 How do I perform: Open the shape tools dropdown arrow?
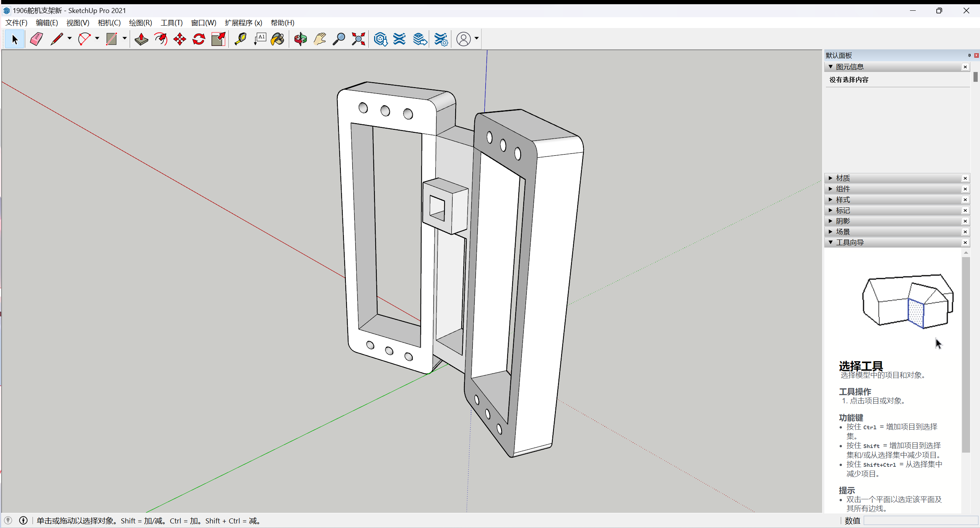click(x=125, y=38)
